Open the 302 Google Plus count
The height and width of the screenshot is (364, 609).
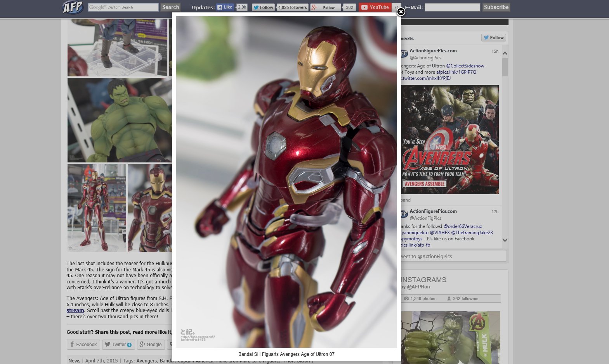click(349, 7)
